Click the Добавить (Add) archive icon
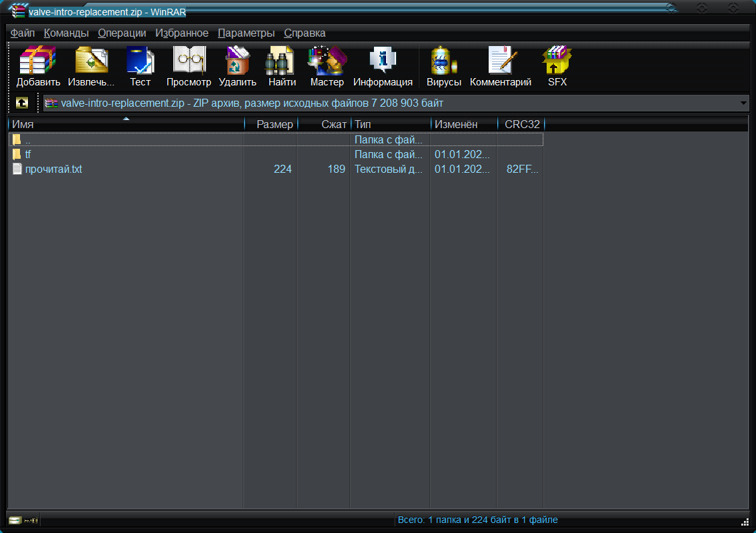This screenshot has width=756, height=533. click(38, 60)
